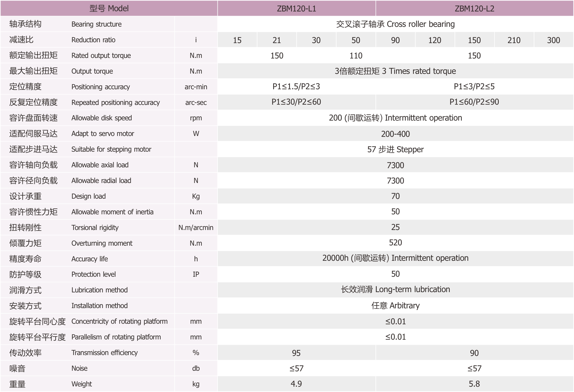The height and width of the screenshot is (392, 574).
Task: Select reduction ratio value 300
Action: [x=553, y=40]
